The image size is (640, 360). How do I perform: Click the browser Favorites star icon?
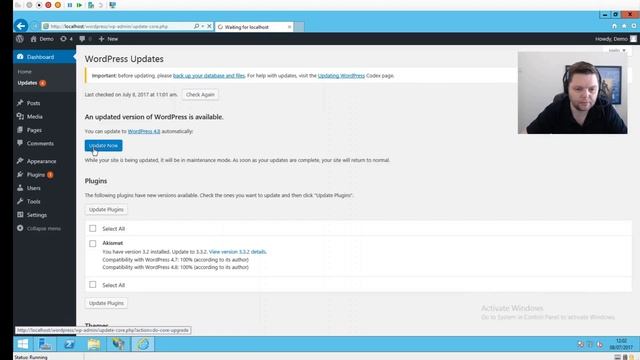624,26
